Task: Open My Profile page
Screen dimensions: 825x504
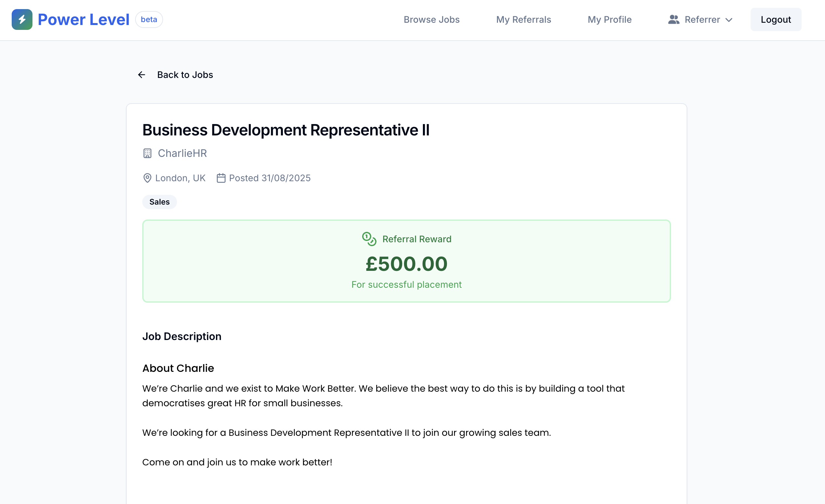Action: click(609, 19)
